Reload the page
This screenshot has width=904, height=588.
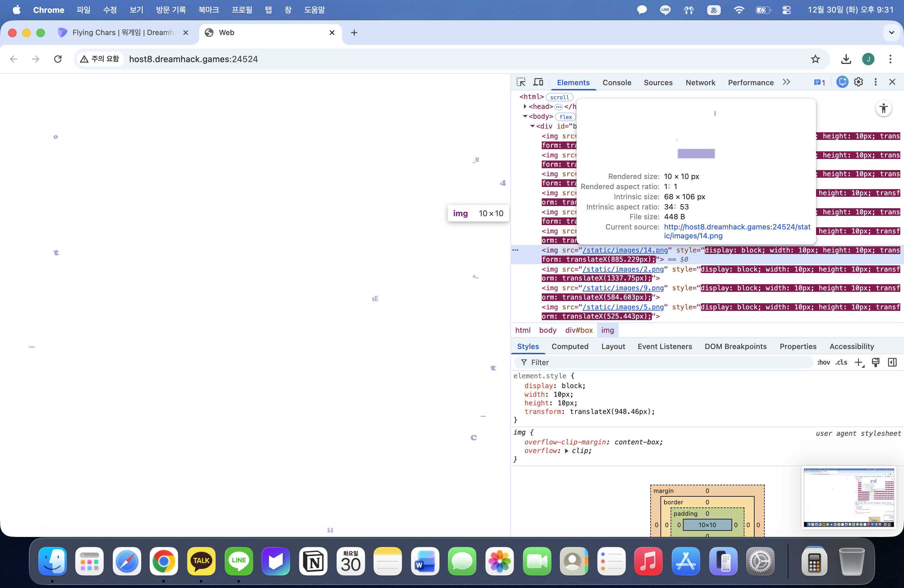click(x=58, y=59)
